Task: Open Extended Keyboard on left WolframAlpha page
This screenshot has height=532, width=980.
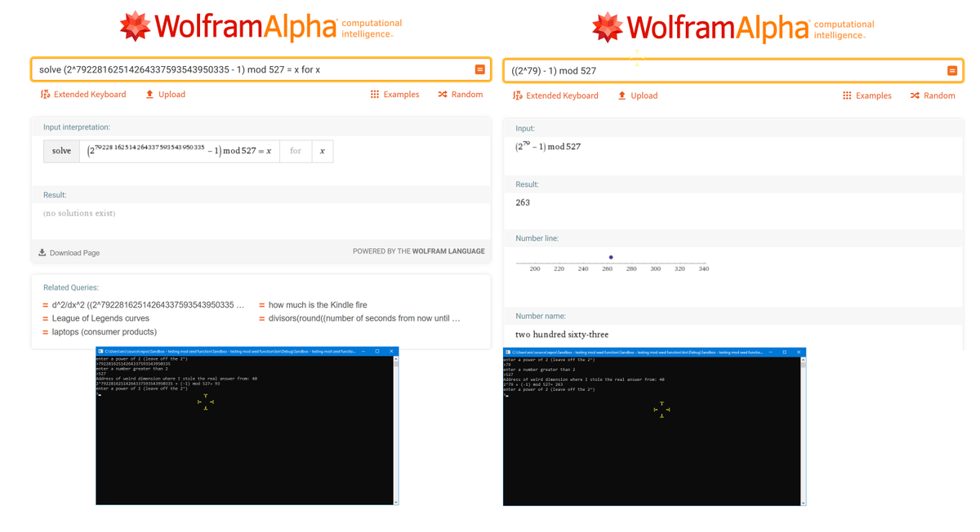Action: pos(83,95)
